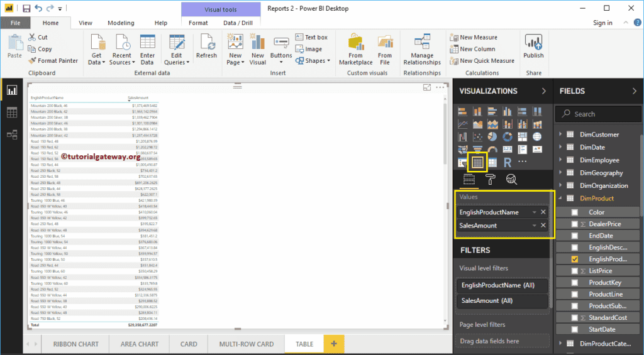Switch to Data view in left sidebar

point(12,112)
